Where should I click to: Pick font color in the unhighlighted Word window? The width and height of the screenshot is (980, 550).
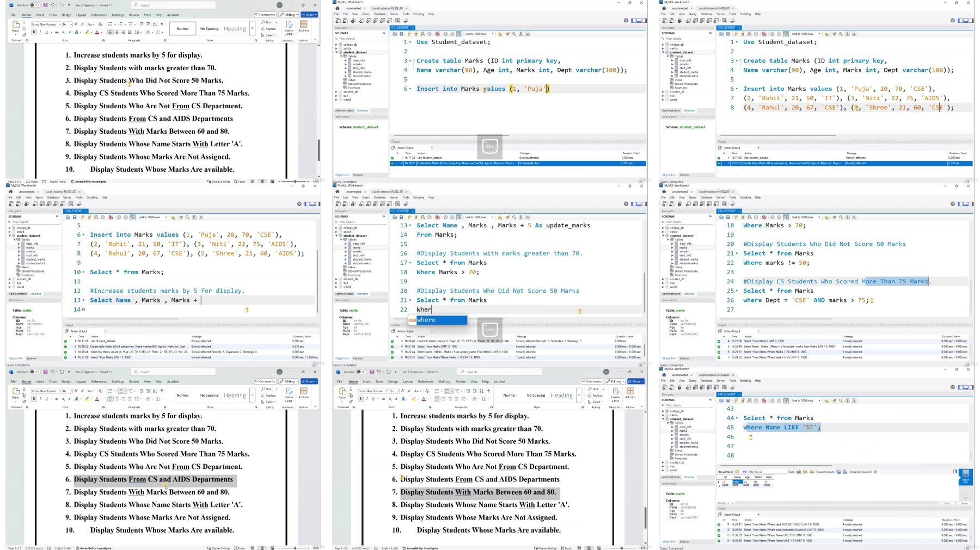click(97, 32)
